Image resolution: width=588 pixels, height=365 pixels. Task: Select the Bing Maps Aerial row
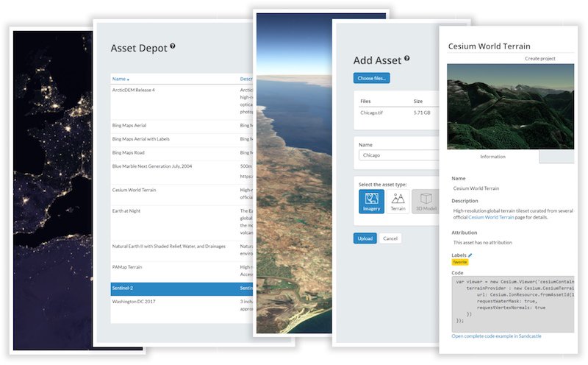(x=182, y=125)
